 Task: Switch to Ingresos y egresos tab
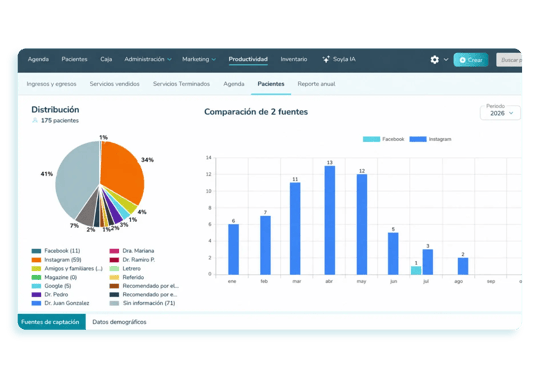coord(52,84)
